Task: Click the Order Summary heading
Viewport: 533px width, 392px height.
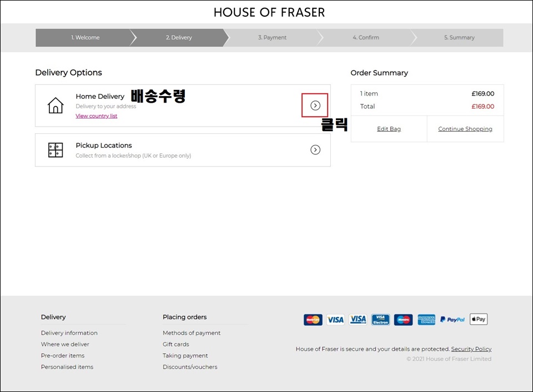Action: (379, 73)
